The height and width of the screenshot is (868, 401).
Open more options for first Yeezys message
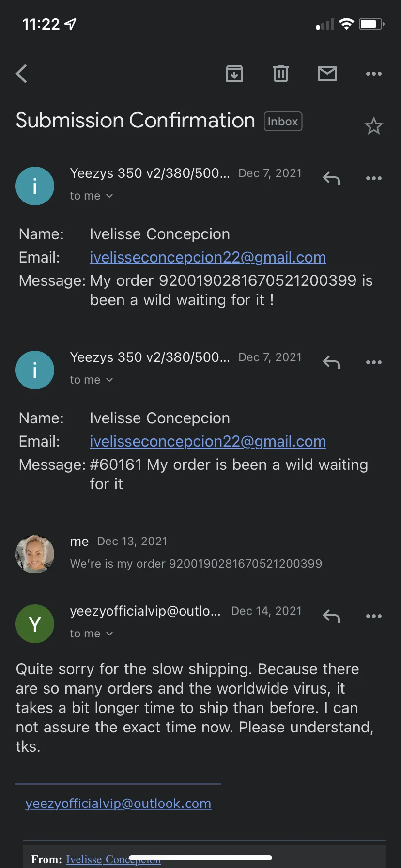click(374, 178)
